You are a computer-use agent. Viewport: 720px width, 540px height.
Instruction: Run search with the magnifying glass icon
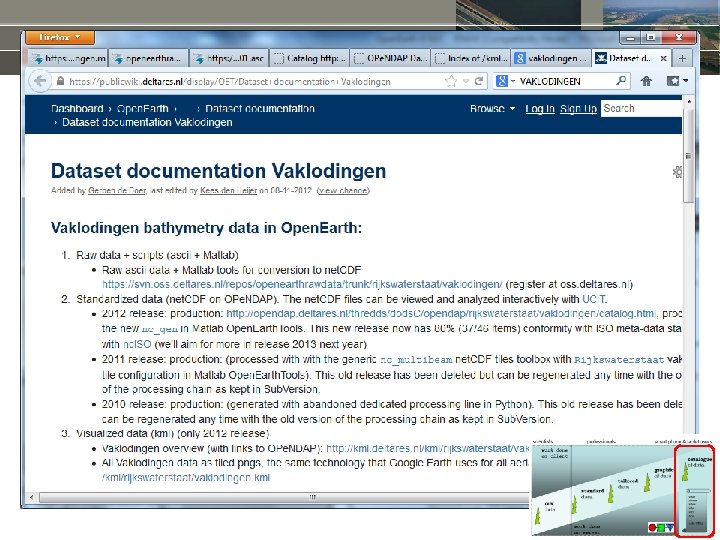point(621,81)
